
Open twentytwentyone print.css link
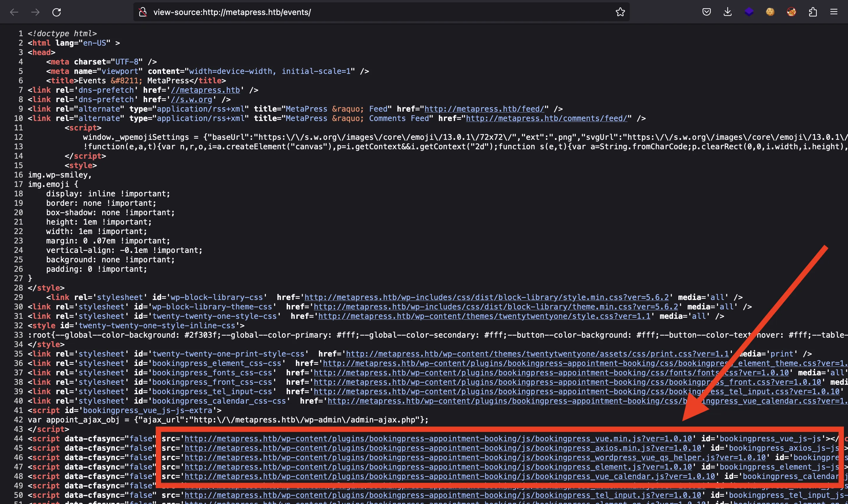537,354
